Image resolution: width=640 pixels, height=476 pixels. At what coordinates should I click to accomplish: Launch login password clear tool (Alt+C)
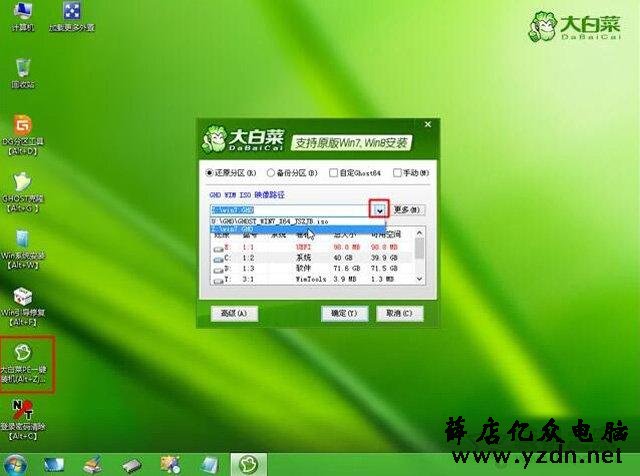pos(23,420)
